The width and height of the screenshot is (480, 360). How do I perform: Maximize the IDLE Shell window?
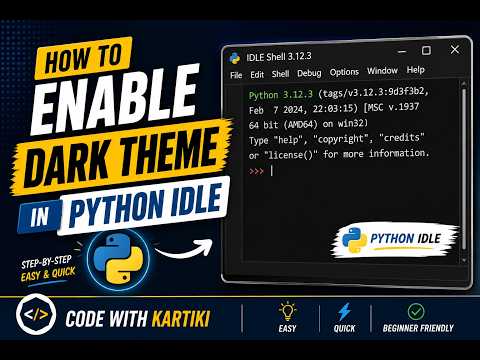tap(426, 51)
